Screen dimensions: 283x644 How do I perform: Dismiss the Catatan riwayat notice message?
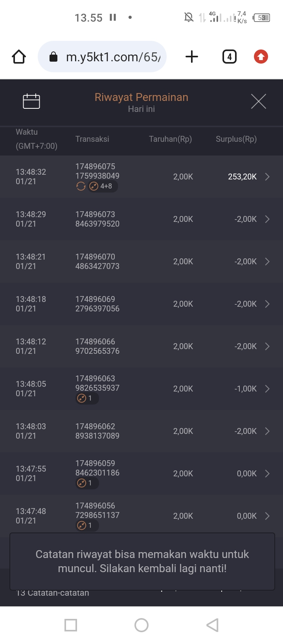point(142,562)
